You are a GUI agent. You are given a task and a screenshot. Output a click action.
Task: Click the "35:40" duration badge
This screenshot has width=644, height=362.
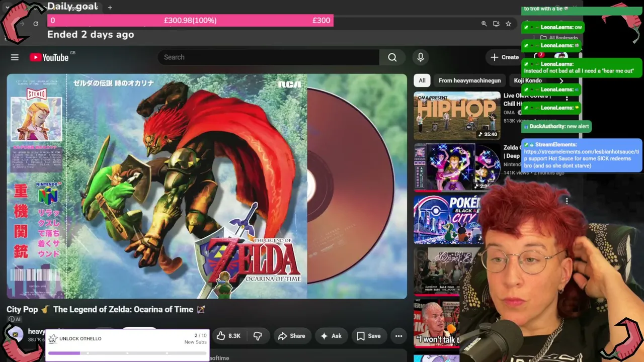click(488, 134)
